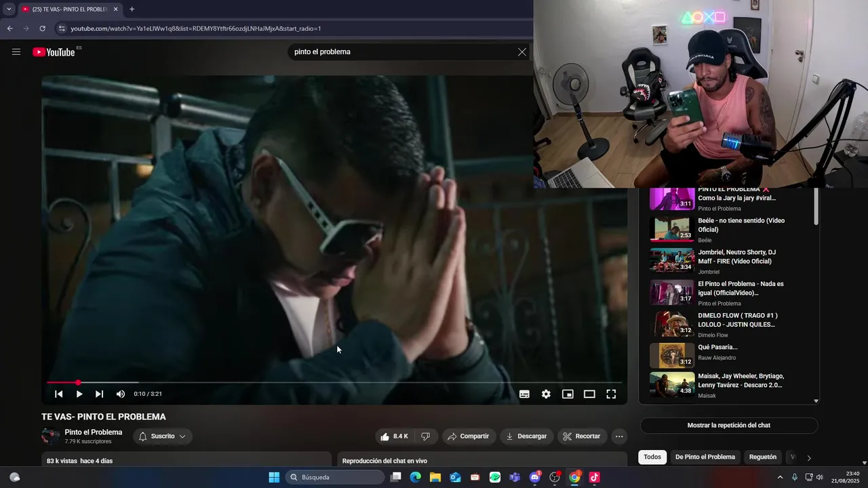Open player settings gear
Image resolution: width=868 pixels, height=488 pixels.
(x=546, y=394)
